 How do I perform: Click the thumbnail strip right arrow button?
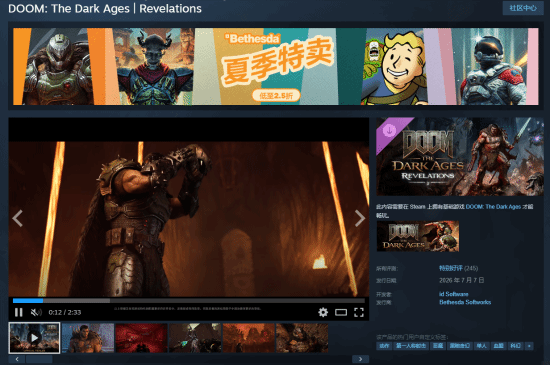coord(360,359)
